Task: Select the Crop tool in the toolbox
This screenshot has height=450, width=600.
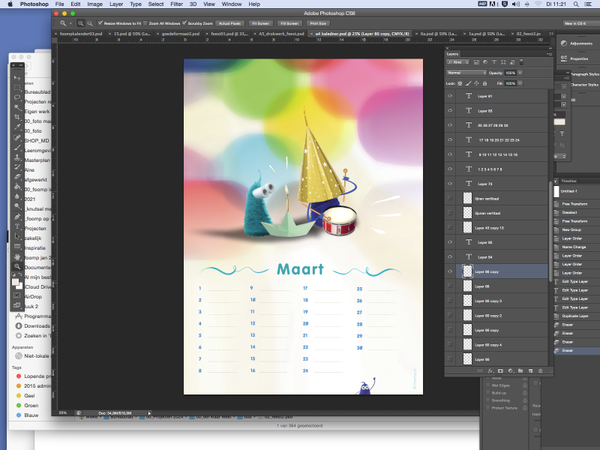Action: coord(16,115)
